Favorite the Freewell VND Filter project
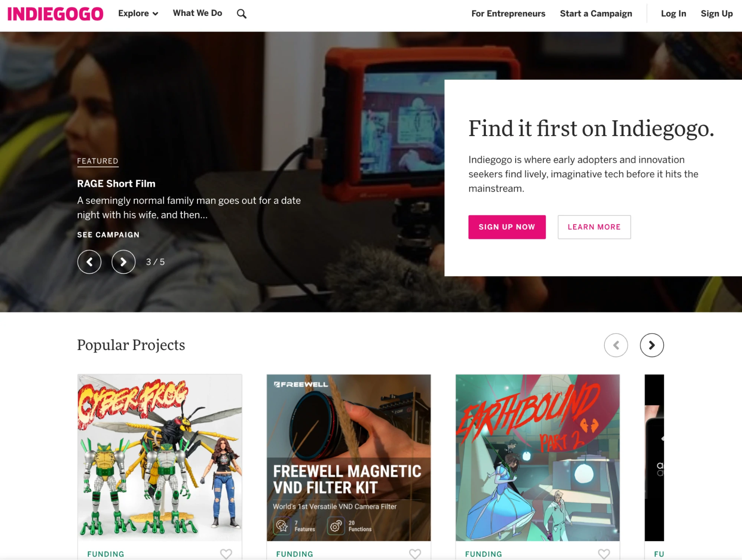Screen dimensions: 742x560 coord(415,554)
